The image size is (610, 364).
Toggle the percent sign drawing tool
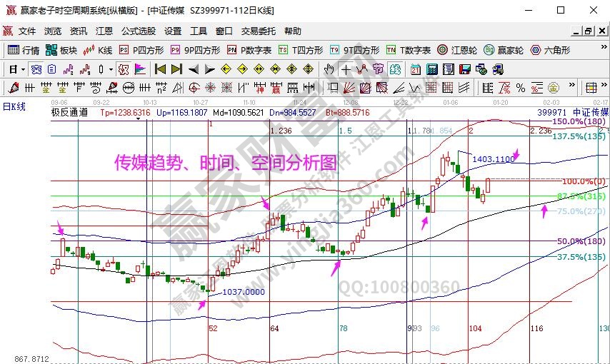520,88
